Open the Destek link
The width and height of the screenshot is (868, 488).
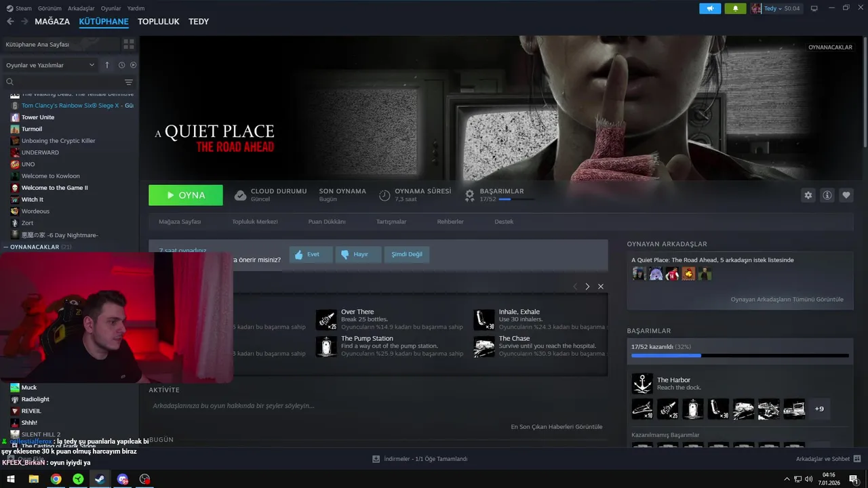[504, 222]
